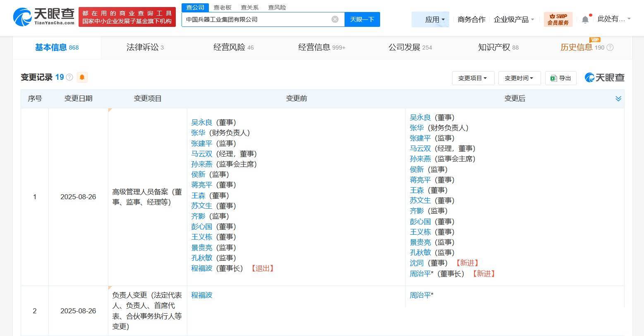Open the 知识产权 88 tab

pyautogui.click(x=498, y=48)
